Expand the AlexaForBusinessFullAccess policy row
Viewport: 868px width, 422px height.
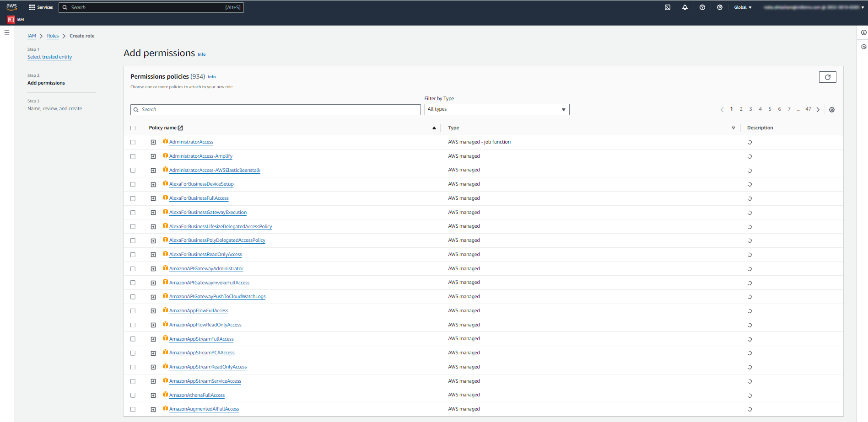pyautogui.click(x=153, y=198)
